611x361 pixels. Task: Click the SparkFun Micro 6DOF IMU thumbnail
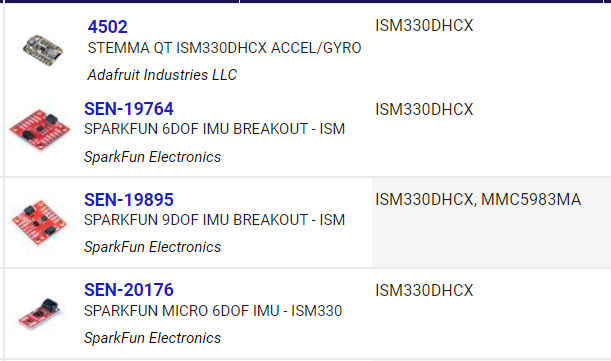click(40, 313)
